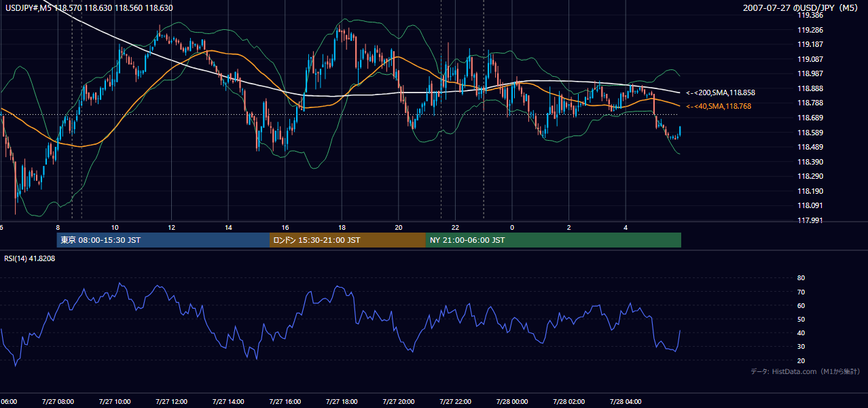Click hour label 12 under the price chart
The height and width of the screenshot is (408, 868).
click(171, 227)
